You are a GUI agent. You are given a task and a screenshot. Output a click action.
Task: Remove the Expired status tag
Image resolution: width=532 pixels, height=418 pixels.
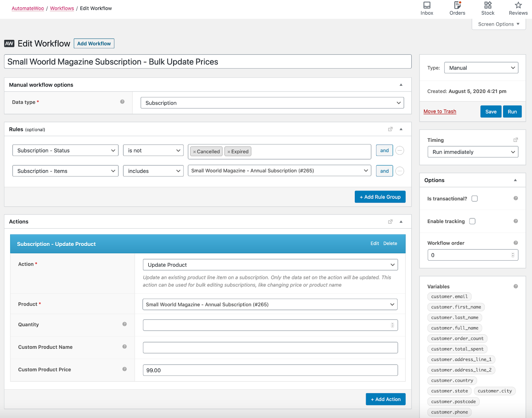tap(229, 152)
